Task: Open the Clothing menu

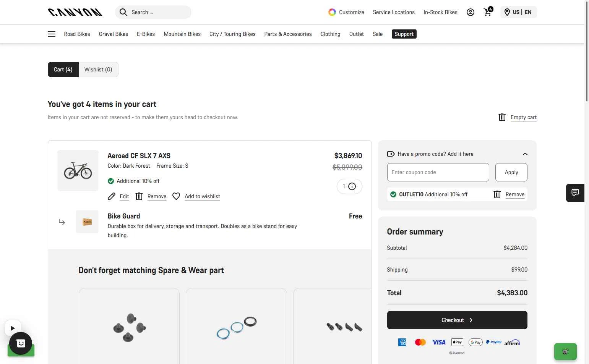Action: click(330, 34)
